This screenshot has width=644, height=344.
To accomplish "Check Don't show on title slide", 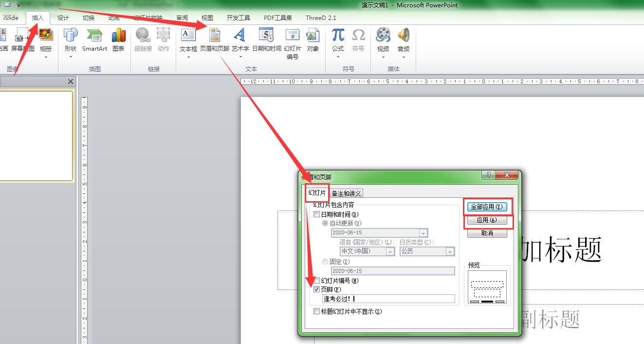I will click(317, 311).
